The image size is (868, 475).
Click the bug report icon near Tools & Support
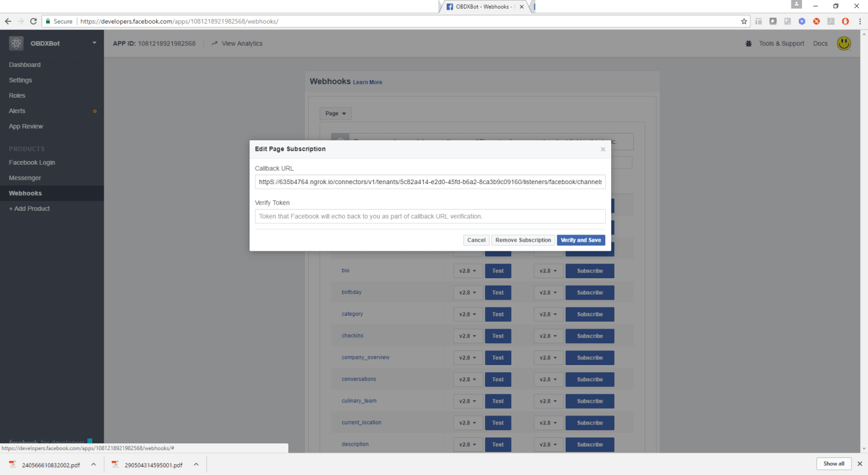[x=748, y=44]
